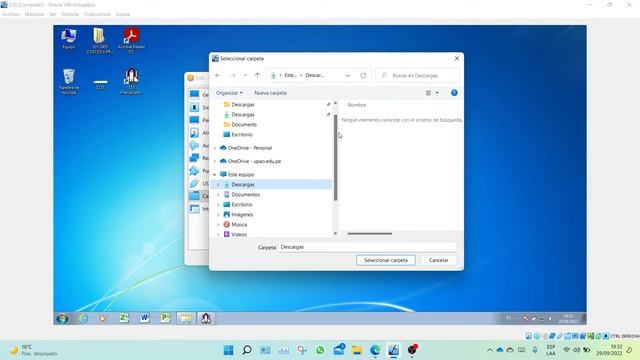Open the Ayuda menu in VirtualBox
640x360 pixels.
(123, 14)
